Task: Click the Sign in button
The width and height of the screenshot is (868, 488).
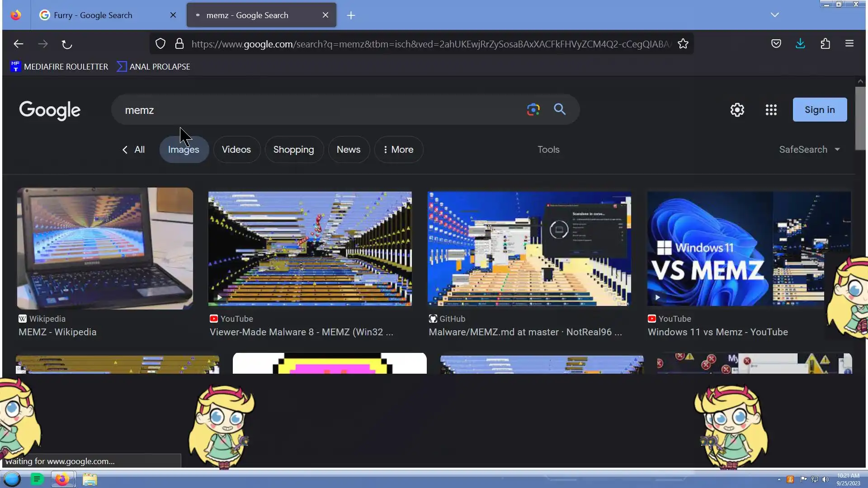Action: pyautogui.click(x=819, y=110)
